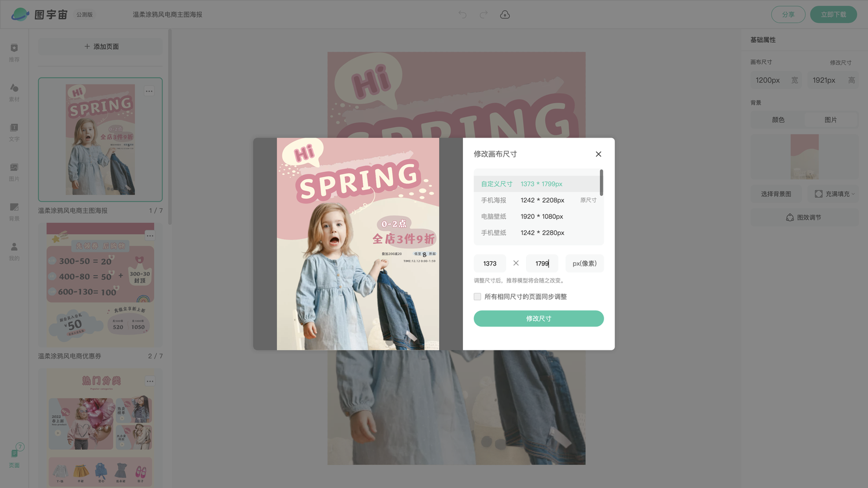868x488 pixels.
Task: Select page 1 温柔涂鸦风电商主图海报 thumbnail
Action: click(101, 139)
